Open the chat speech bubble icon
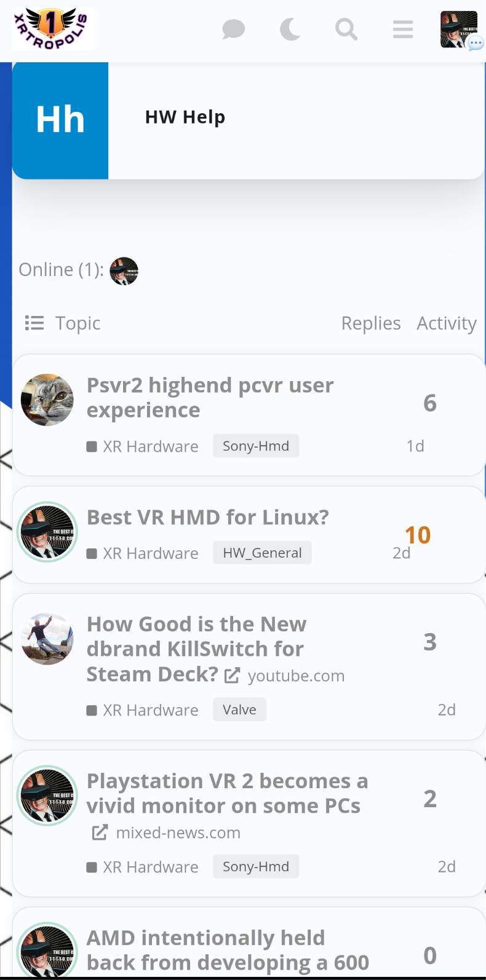Screen dimensions: 486x980 pyautogui.click(x=234, y=29)
